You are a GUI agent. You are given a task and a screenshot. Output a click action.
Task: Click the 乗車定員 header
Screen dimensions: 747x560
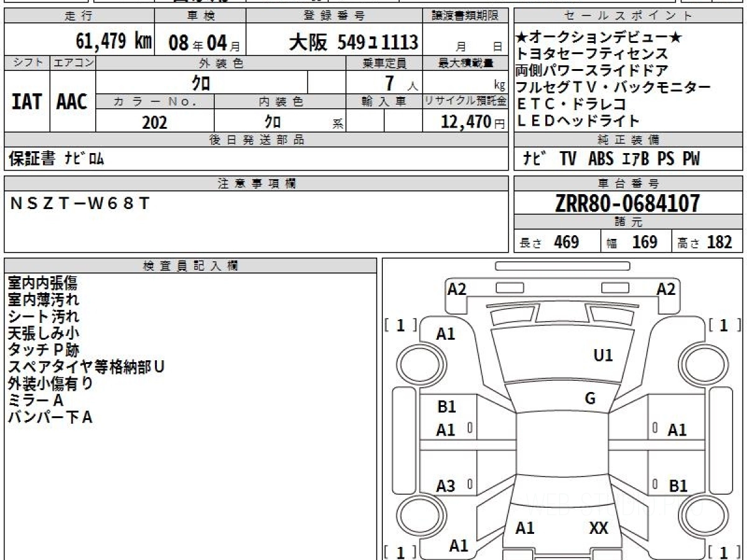click(384, 63)
